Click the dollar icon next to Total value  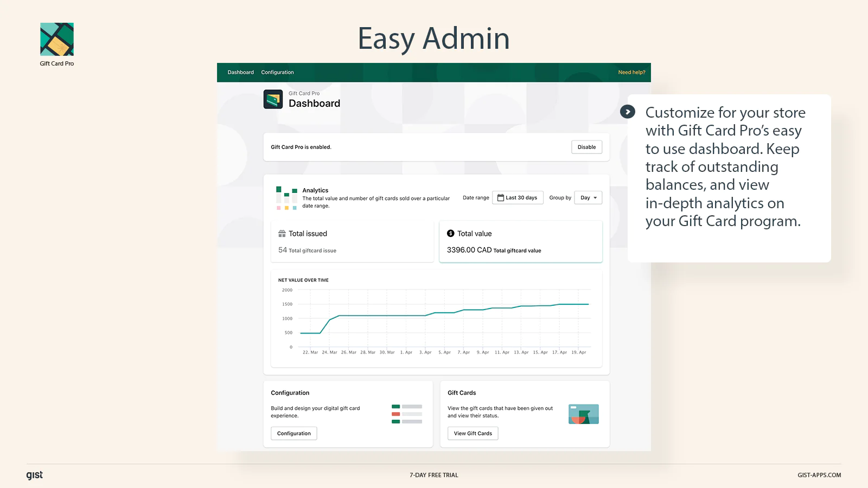click(450, 234)
